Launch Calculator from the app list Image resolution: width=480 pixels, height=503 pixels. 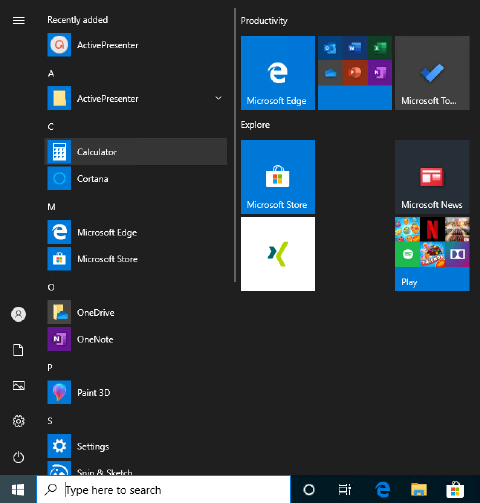click(x=136, y=152)
